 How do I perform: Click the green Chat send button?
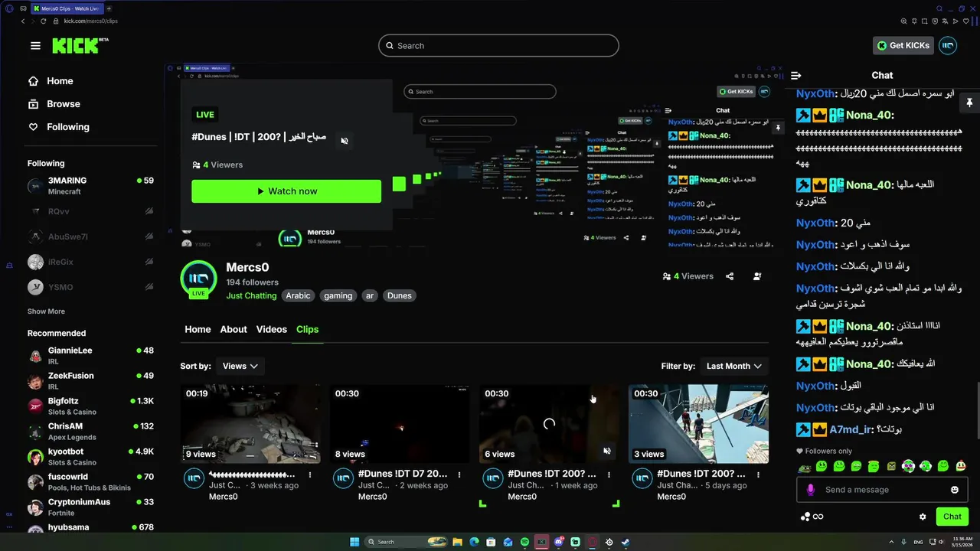click(952, 517)
